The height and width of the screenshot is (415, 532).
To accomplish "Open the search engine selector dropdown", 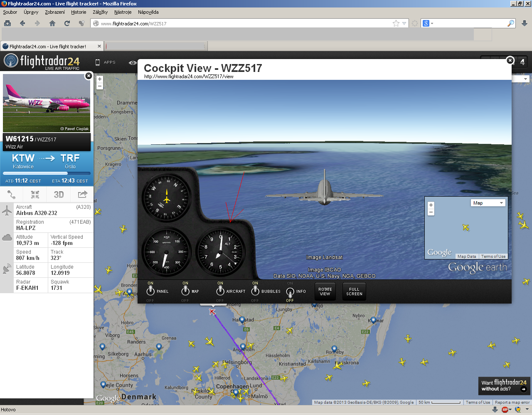I will [x=428, y=23].
